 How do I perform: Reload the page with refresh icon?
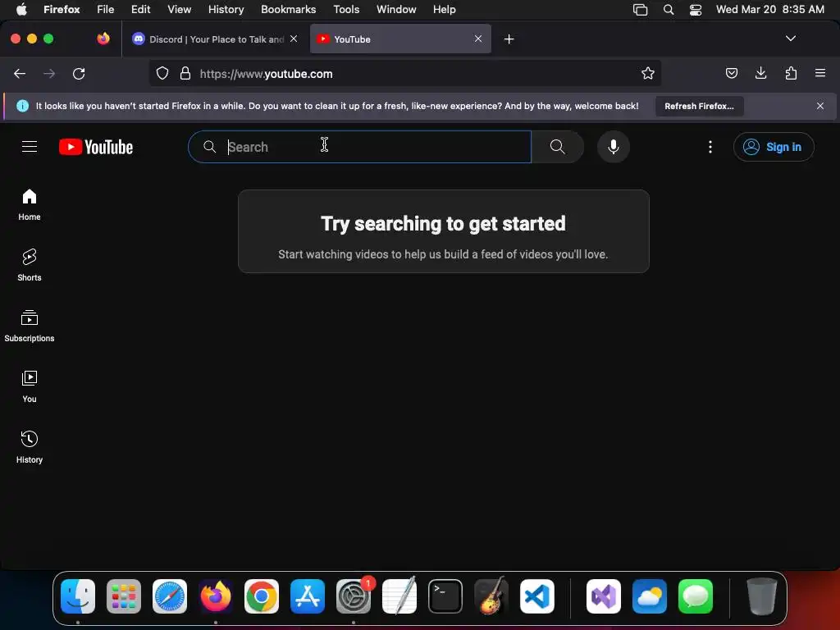[x=79, y=73]
